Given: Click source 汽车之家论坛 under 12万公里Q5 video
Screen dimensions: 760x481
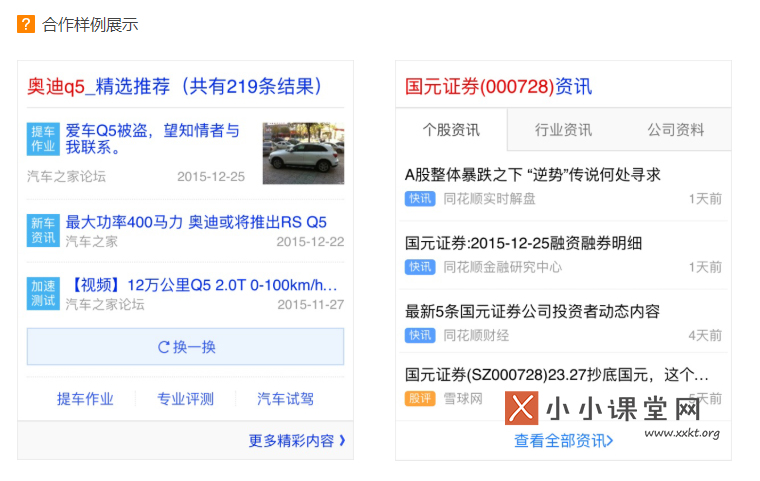Looking at the screenshot, I should 105,305.
